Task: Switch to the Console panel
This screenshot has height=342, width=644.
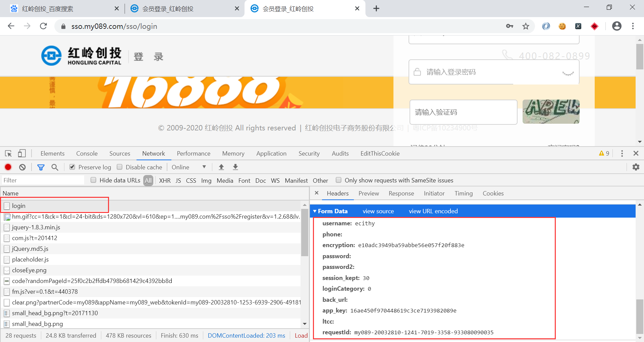Action: pos(87,154)
